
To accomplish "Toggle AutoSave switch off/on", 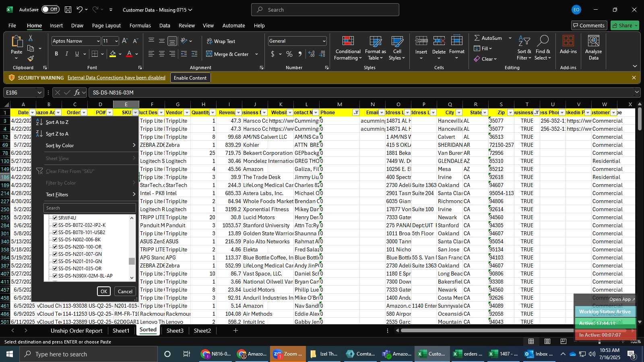I will coord(50,10).
